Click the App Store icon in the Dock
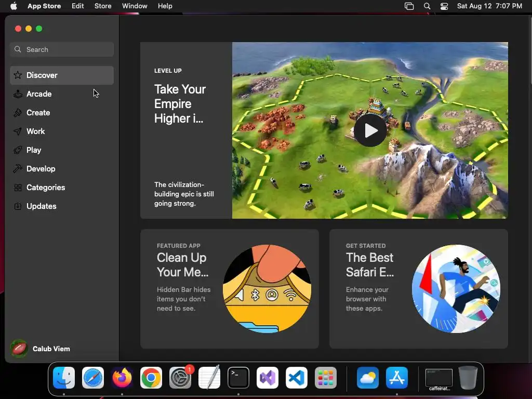Image resolution: width=532 pixels, height=399 pixels. 397,378
